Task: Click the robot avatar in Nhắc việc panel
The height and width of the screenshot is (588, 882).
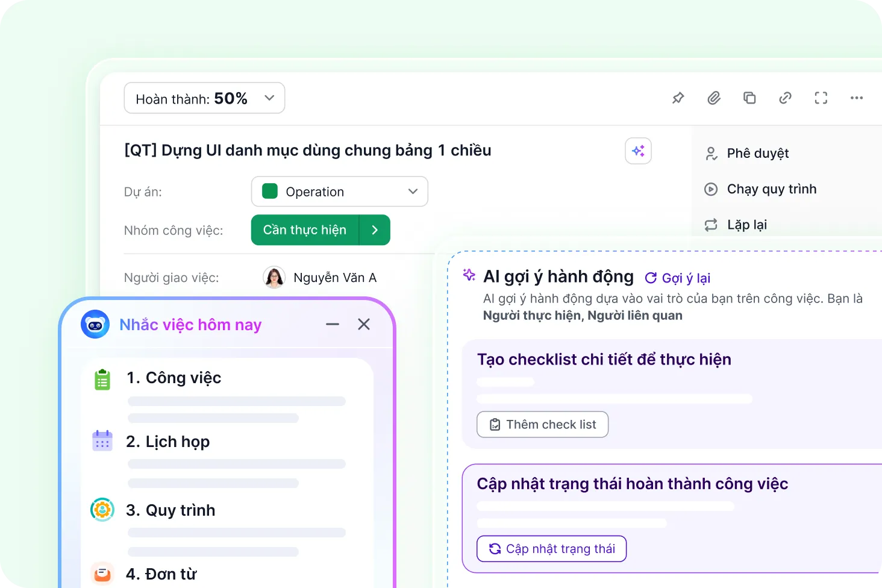Action: [x=95, y=324]
